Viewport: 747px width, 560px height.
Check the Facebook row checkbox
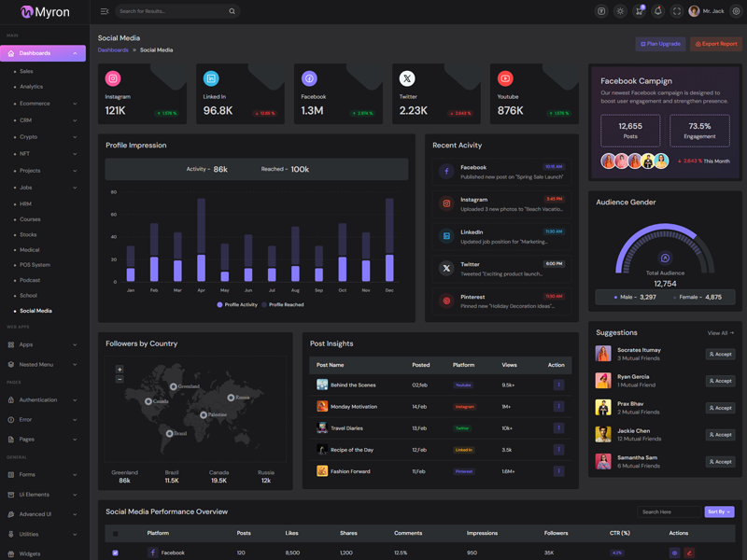coord(116,553)
